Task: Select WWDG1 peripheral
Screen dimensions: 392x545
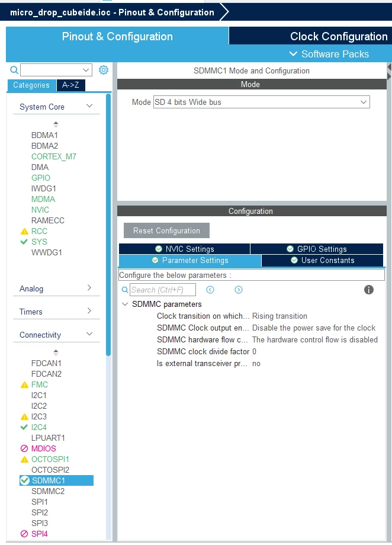Action: click(47, 252)
